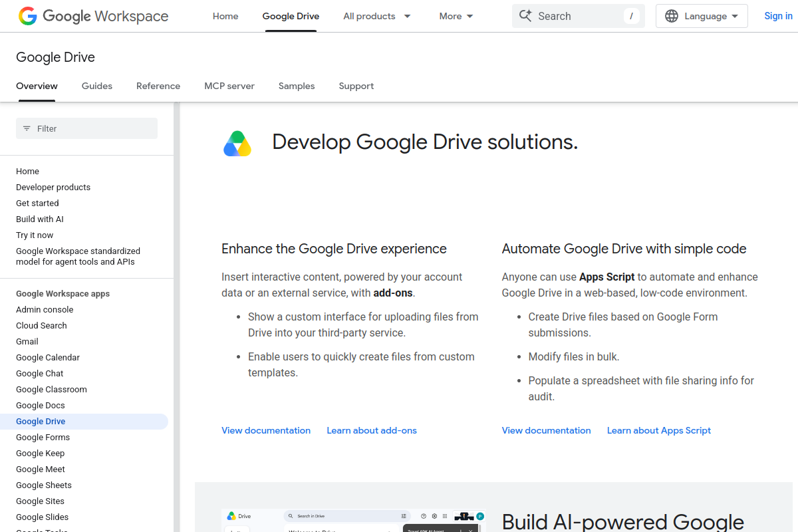
Task: Switch to the Samples tab
Action: pyautogui.click(x=297, y=86)
